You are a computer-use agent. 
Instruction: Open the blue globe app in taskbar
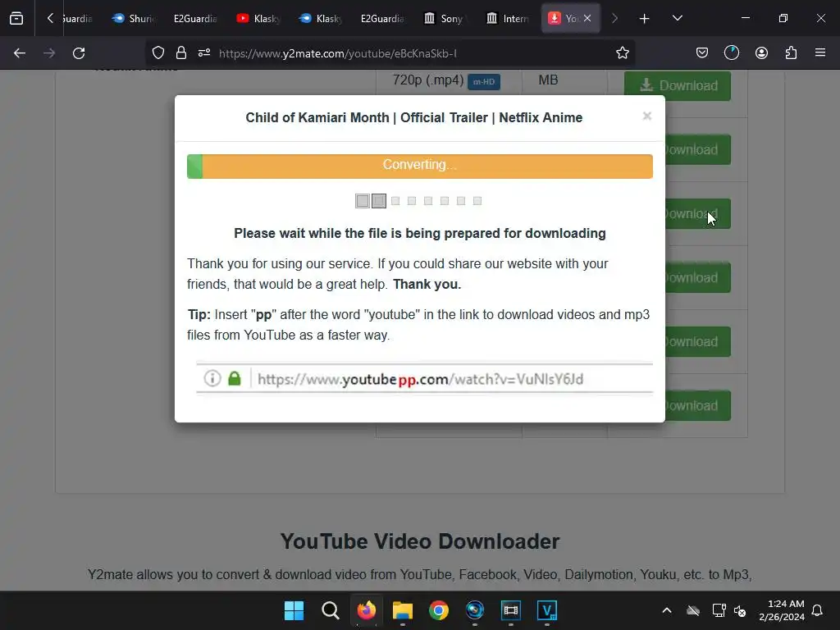tap(475, 610)
